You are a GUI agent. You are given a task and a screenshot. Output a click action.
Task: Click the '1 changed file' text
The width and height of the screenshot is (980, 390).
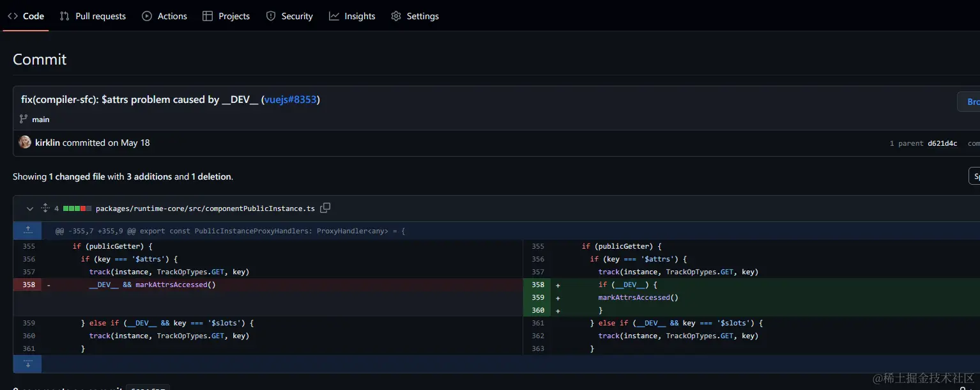pyautogui.click(x=77, y=176)
